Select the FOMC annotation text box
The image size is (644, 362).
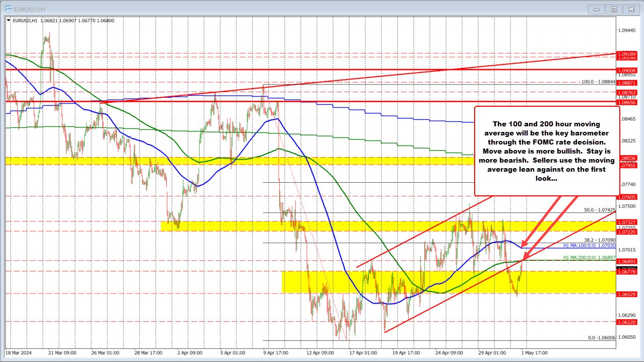pos(548,151)
